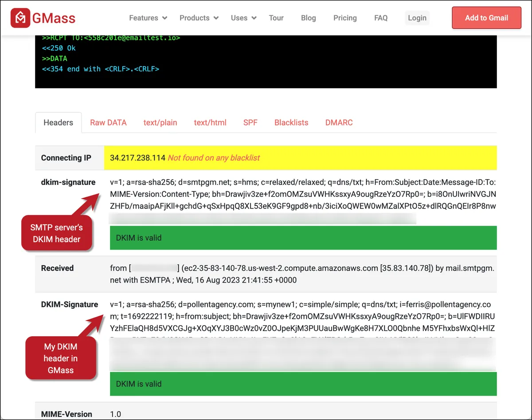This screenshot has height=420, width=532.
Task: Switch to the text/plain tab
Action: [x=160, y=122]
